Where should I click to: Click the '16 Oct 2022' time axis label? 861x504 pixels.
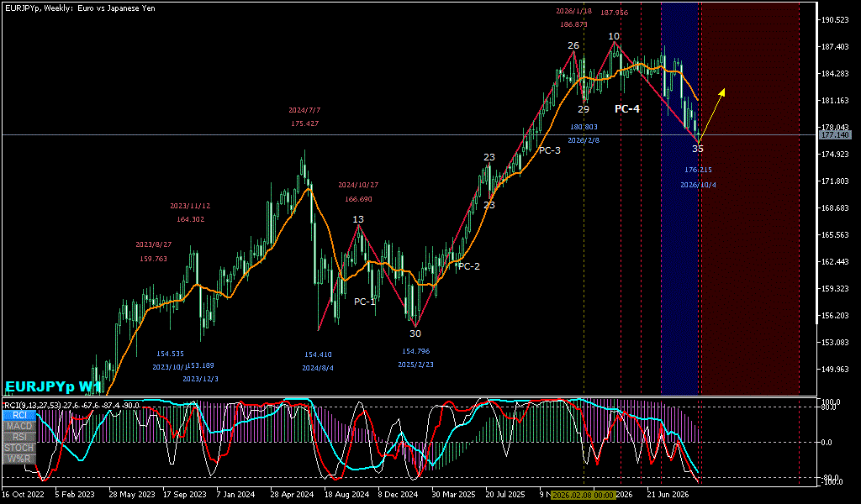[21, 495]
